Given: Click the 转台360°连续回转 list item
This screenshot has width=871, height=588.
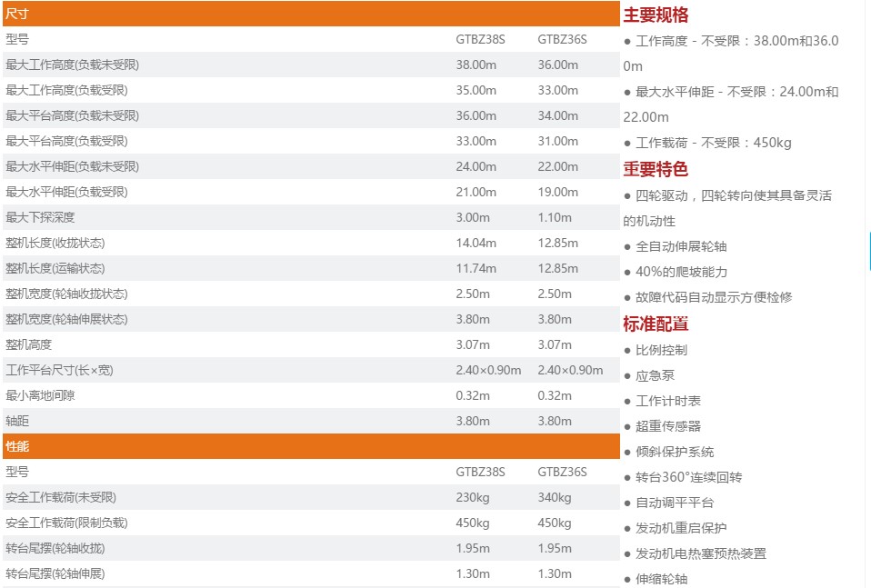Looking at the screenshot, I should tap(688, 477).
